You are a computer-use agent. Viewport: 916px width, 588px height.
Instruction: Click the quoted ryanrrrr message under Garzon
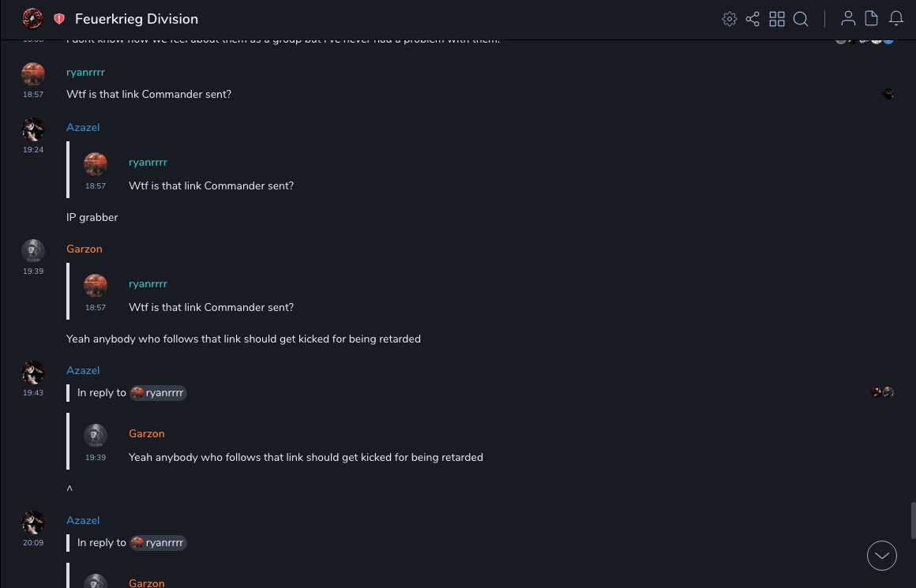[211, 308]
